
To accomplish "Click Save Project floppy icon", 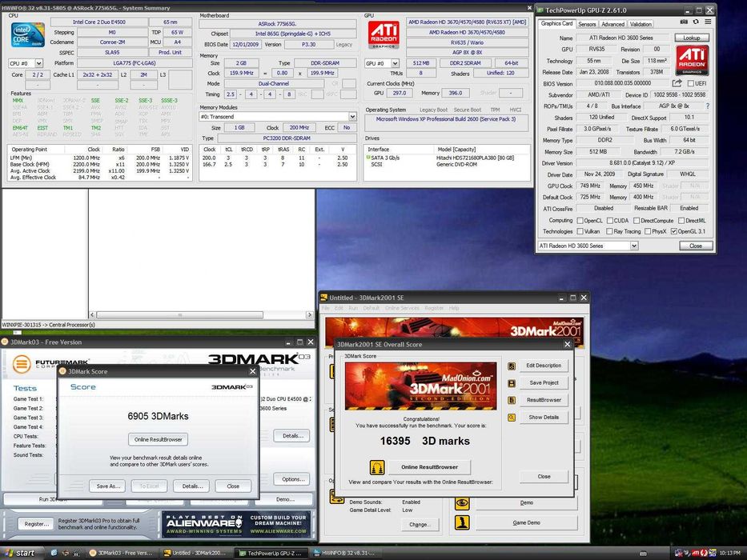I will tap(511, 383).
